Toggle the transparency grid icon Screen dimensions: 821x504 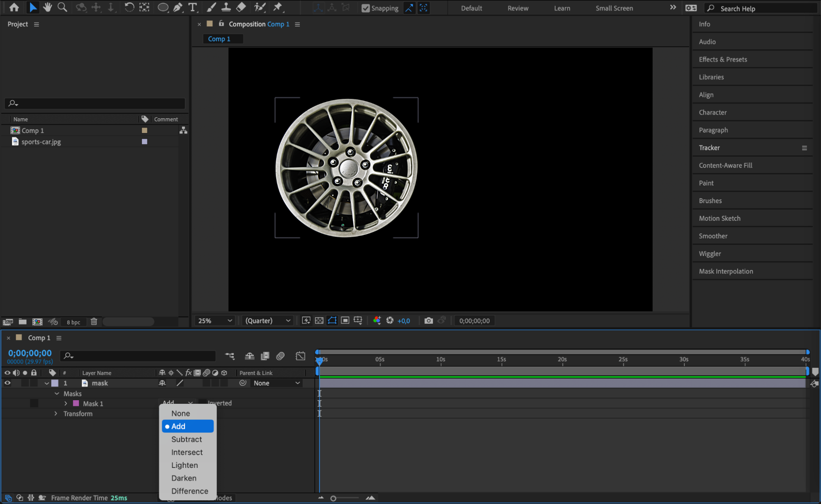[x=319, y=321]
